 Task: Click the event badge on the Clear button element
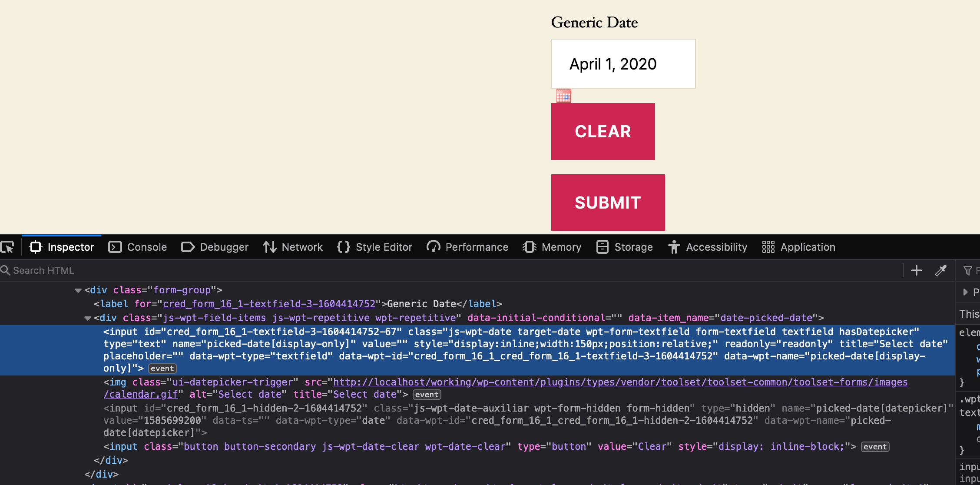coord(874,446)
